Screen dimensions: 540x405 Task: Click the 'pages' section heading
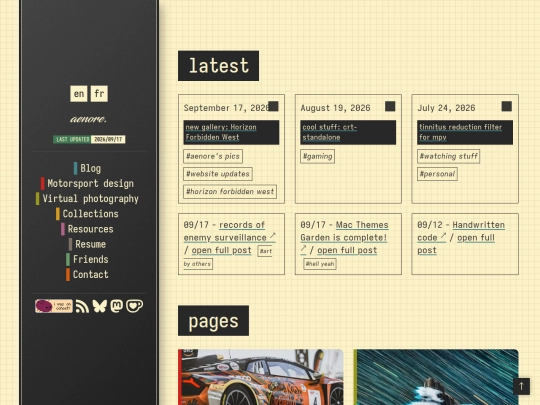[x=213, y=321]
